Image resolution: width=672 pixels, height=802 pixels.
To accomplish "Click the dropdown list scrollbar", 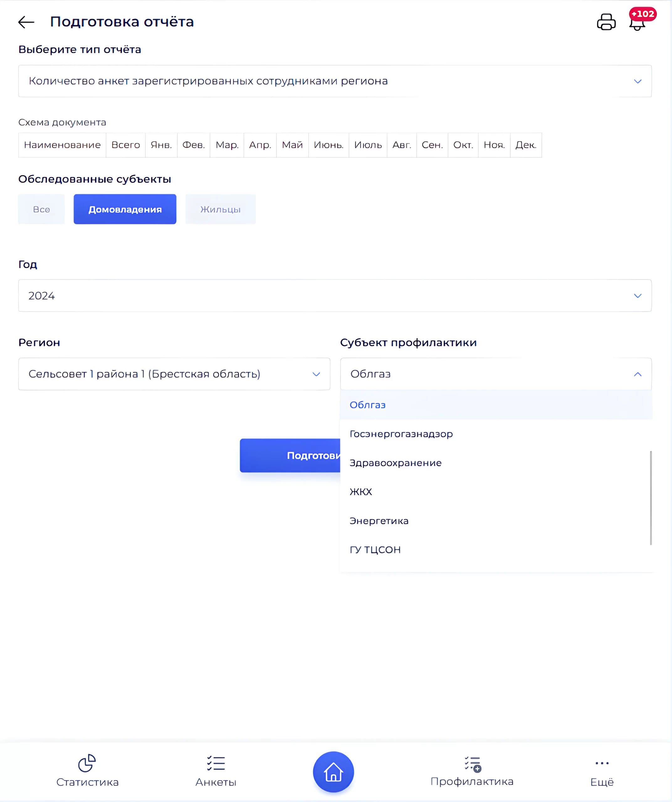I will click(651, 498).
